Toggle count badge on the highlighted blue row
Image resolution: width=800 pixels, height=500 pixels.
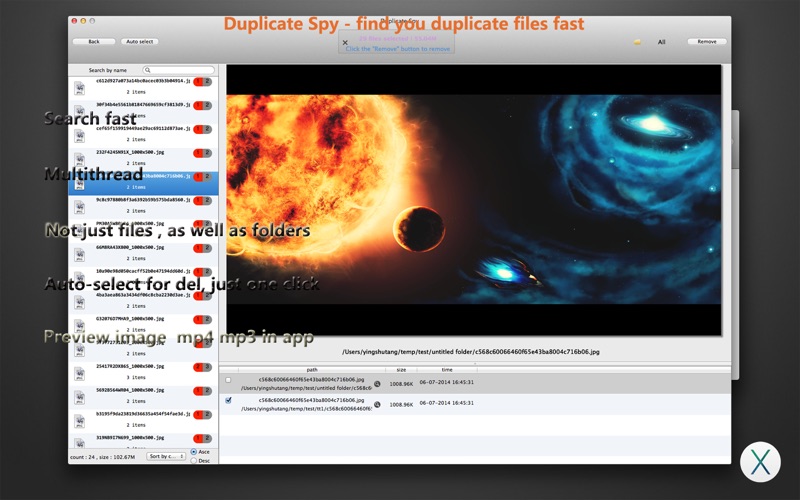203,177
